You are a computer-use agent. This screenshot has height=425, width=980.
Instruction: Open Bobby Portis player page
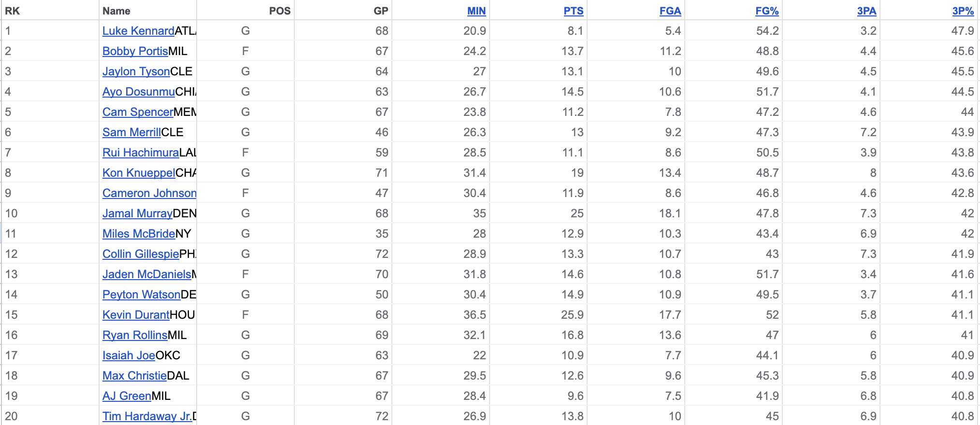click(135, 51)
